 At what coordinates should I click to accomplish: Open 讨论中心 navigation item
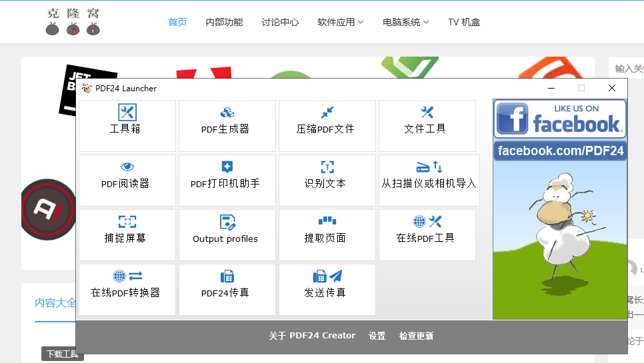280,22
